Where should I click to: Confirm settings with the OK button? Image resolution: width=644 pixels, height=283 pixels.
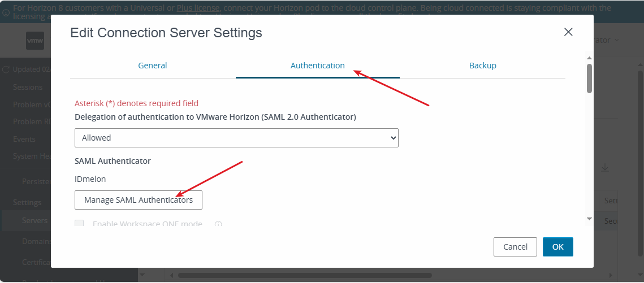pos(557,247)
